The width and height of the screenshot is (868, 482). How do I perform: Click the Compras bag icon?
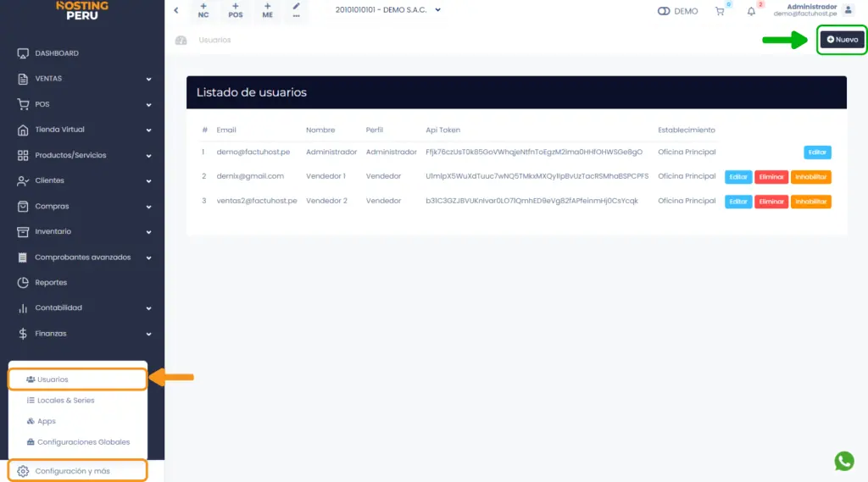[x=23, y=207]
